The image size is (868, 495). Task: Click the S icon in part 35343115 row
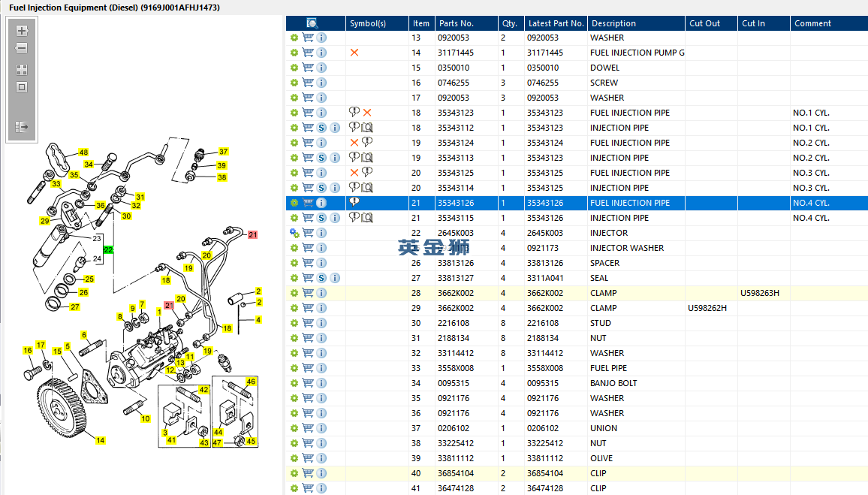coord(321,218)
